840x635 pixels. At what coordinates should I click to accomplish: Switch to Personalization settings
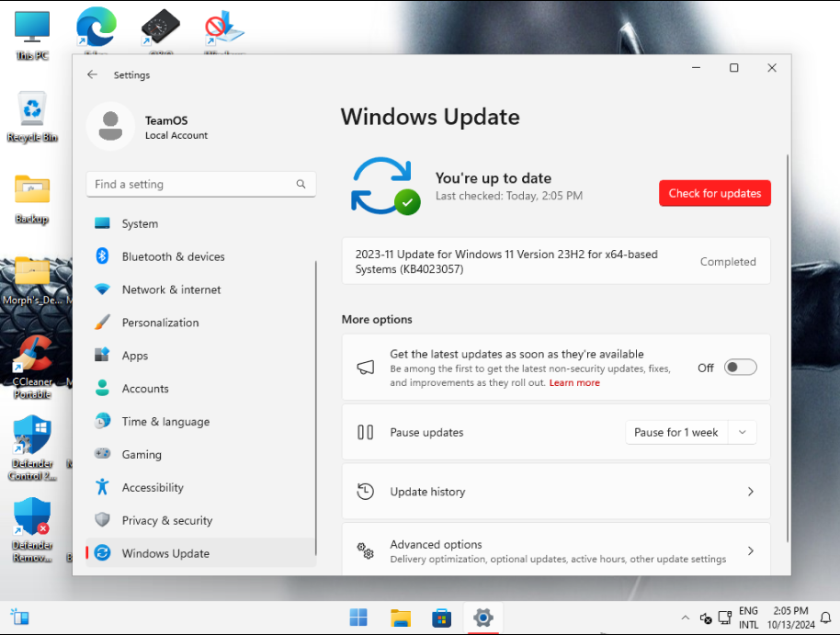click(x=201, y=323)
